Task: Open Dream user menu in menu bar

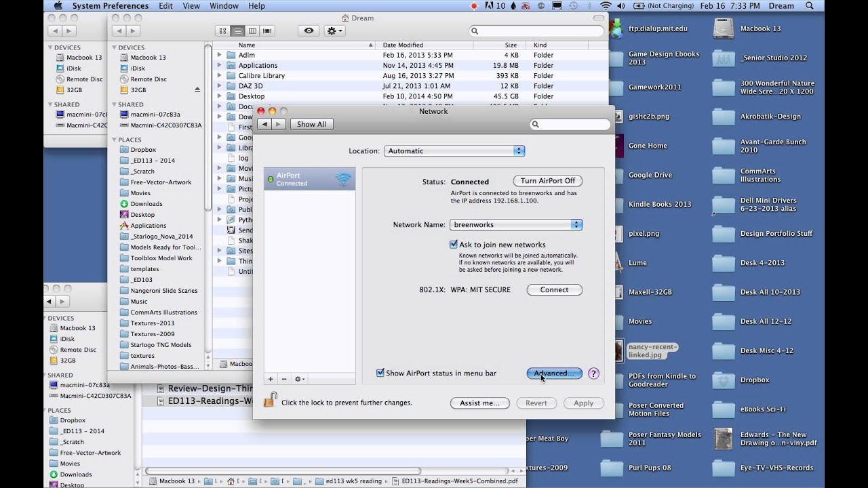Action: pos(781,5)
